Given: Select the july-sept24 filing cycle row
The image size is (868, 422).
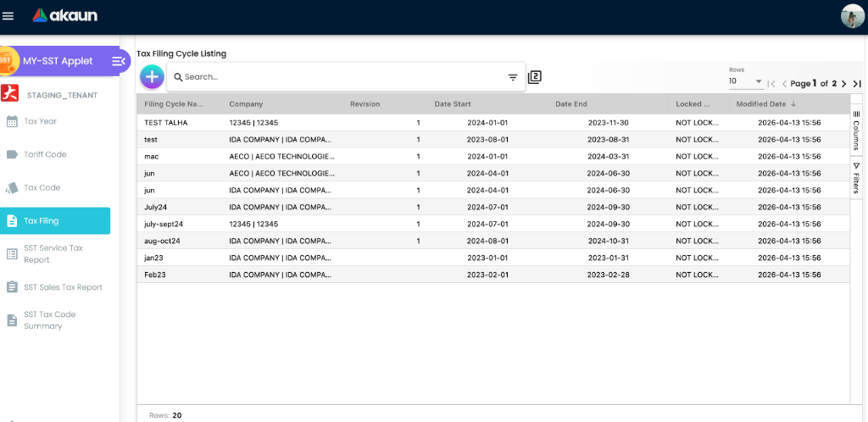Looking at the screenshot, I should point(493,224).
